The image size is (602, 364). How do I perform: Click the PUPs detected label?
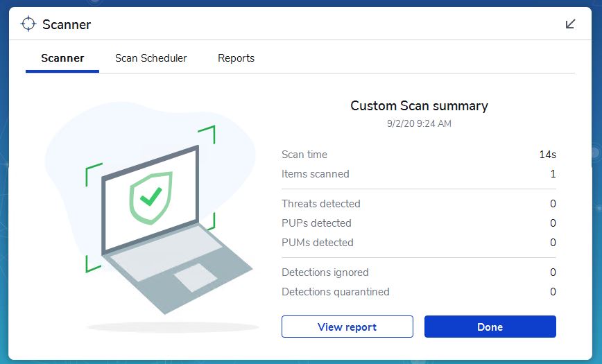tap(316, 223)
